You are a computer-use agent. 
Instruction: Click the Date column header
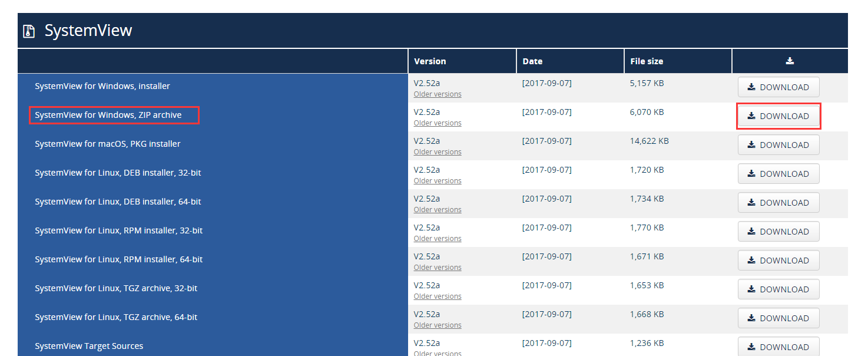tap(532, 61)
